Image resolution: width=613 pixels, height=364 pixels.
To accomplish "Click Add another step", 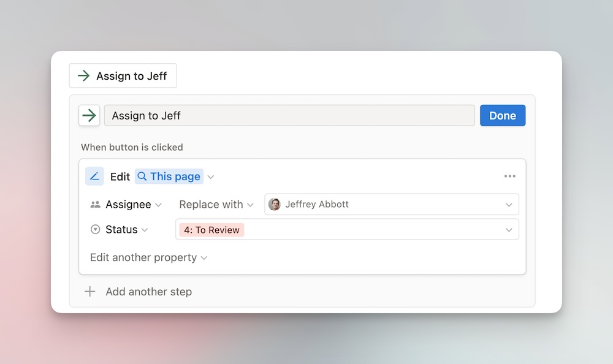I will [148, 292].
